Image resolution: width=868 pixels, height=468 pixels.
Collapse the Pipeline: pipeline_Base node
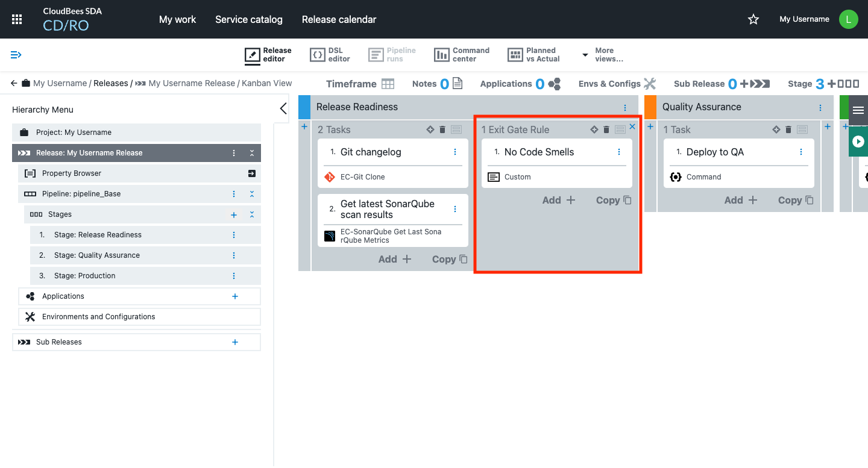[252, 194]
